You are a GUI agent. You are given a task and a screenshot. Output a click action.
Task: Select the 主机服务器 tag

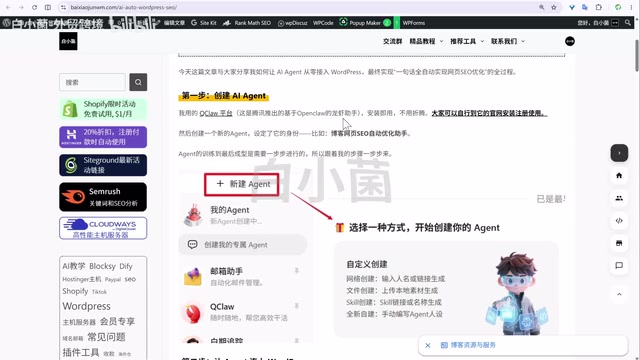tap(79, 322)
